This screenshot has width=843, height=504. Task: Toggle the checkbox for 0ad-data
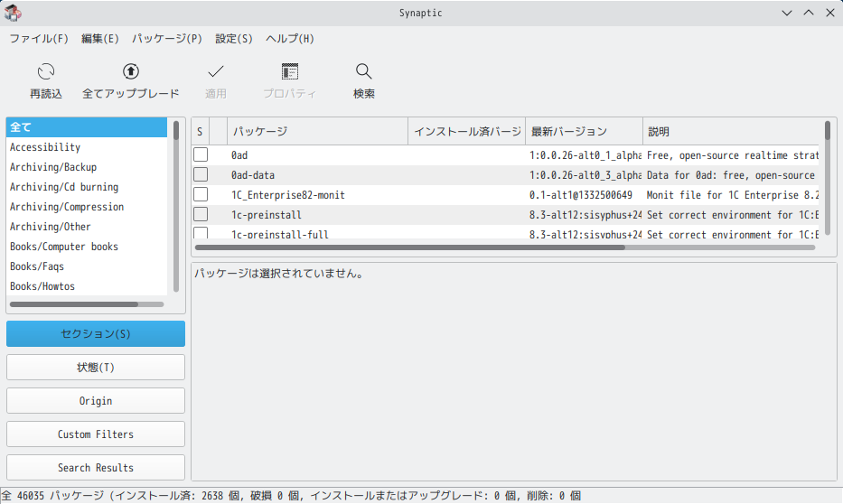(x=201, y=174)
